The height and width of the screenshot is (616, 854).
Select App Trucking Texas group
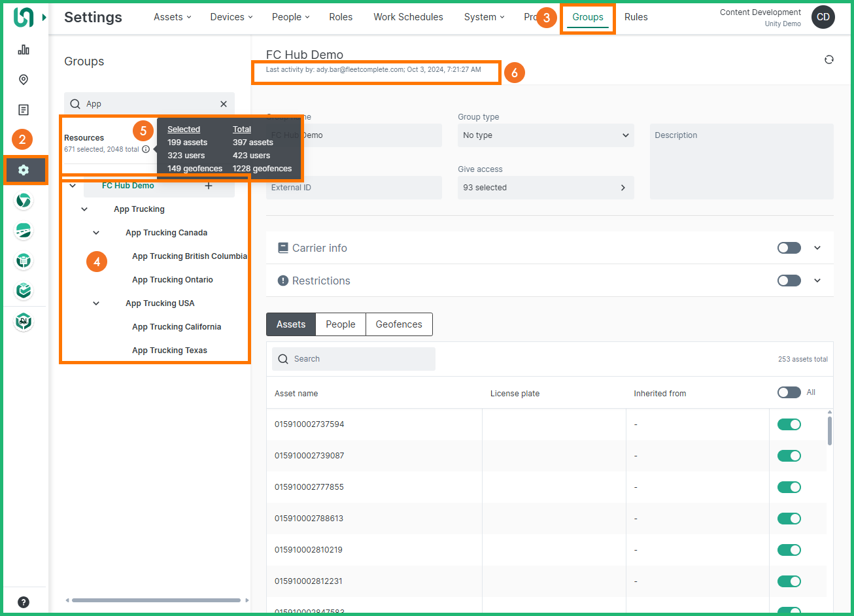[x=169, y=351]
